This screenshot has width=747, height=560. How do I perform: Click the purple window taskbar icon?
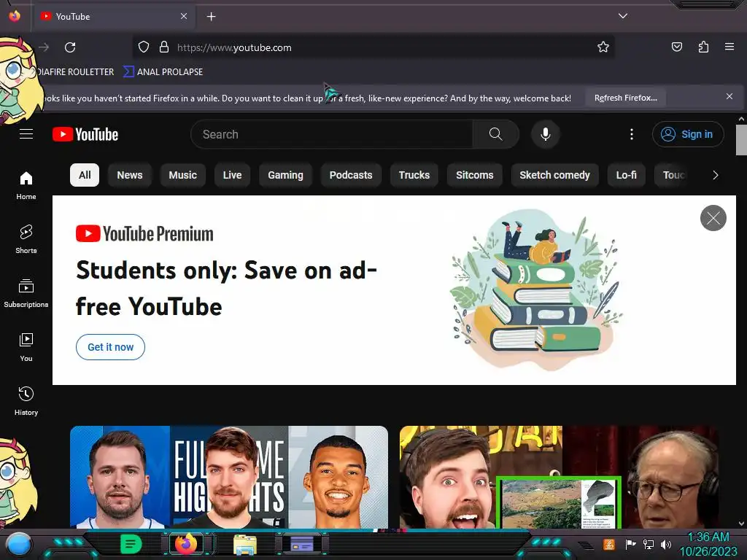(301, 544)
